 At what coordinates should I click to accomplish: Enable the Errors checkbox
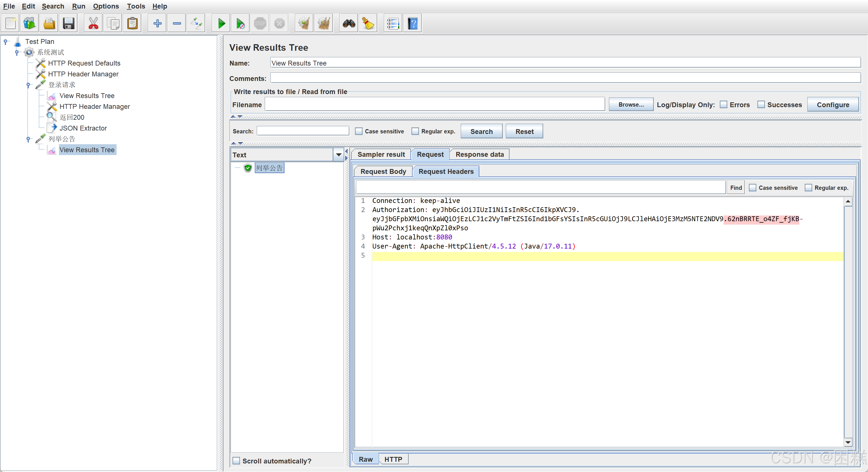click(x=724, y=105)
